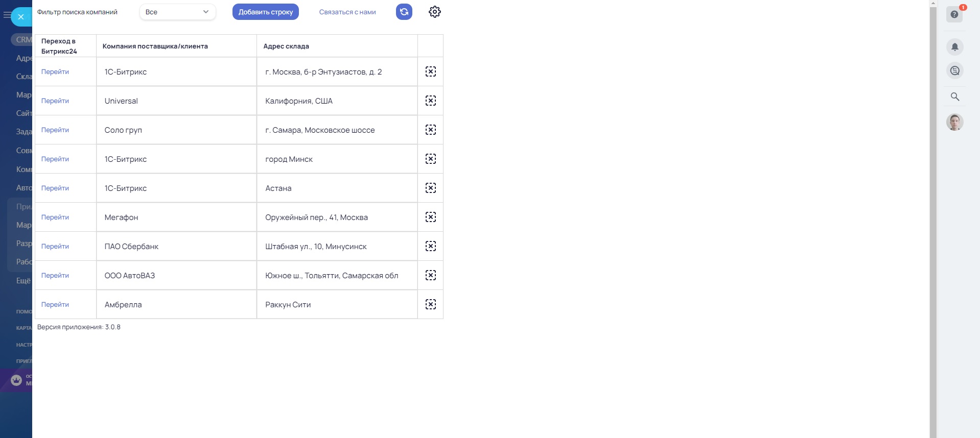The image size is (980, 438).
Task: Click Перейти in the Мегафон row
Action: pyautogui.click(x=55, y=217)
